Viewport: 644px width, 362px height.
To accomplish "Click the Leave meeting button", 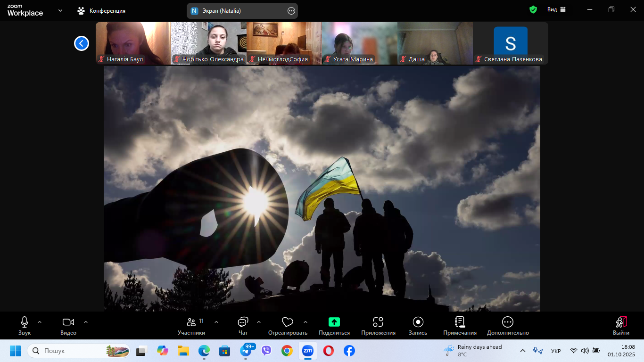I will coord(621,325).
